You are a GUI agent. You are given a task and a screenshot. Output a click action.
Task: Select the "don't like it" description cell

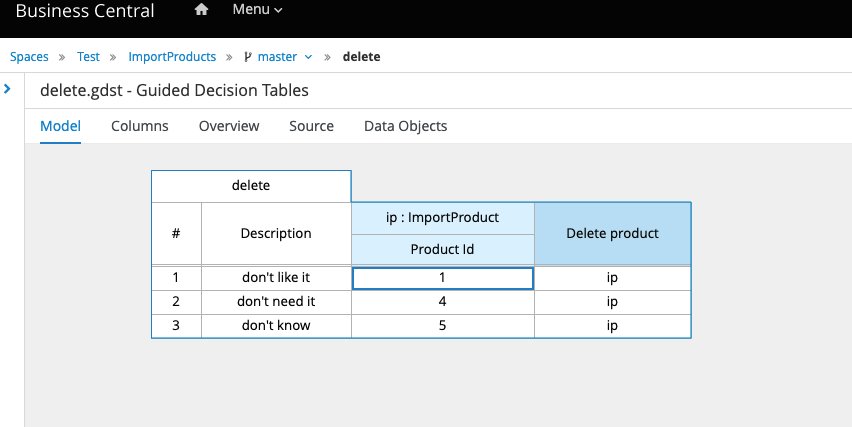pos(276,277)
